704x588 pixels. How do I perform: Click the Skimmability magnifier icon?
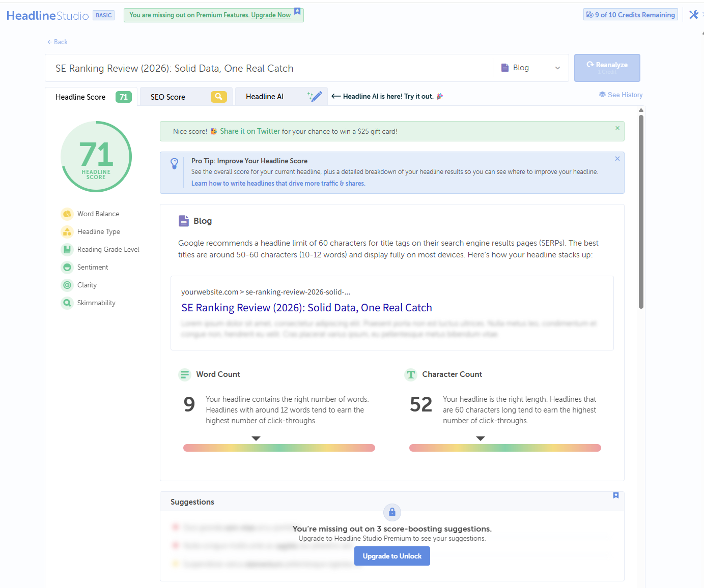click(67, 303)
